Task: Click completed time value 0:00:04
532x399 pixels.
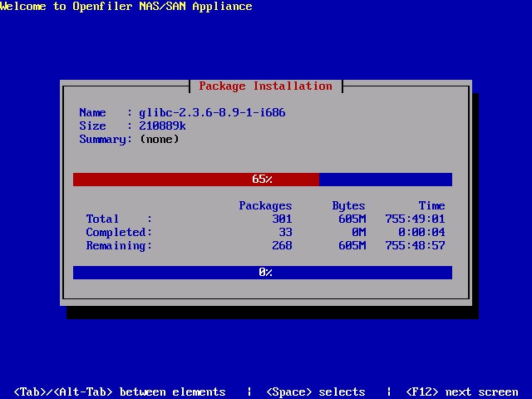Action: point(421,233)
